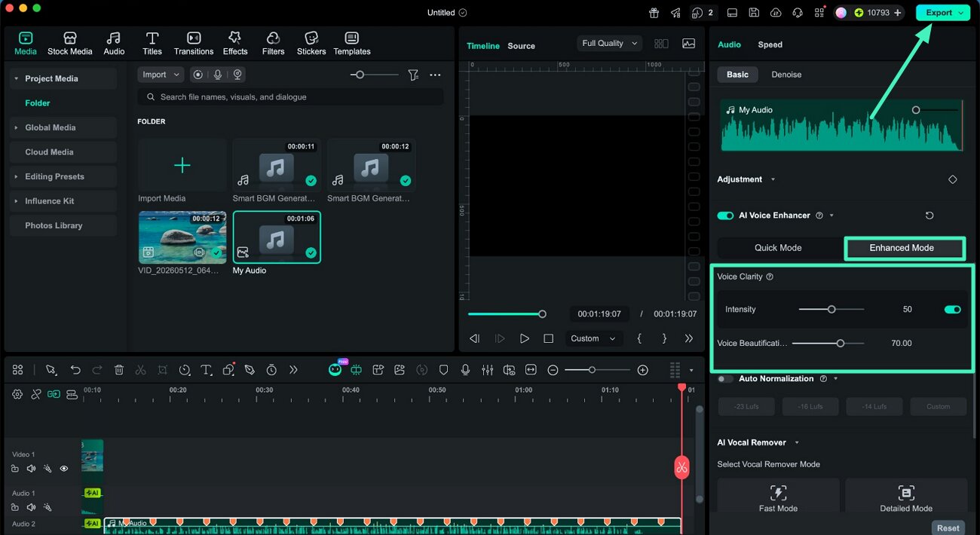The width and height of the screenshot is (980, 535).
Task: Switch to the Speed tab
Action: pos(770,44)
